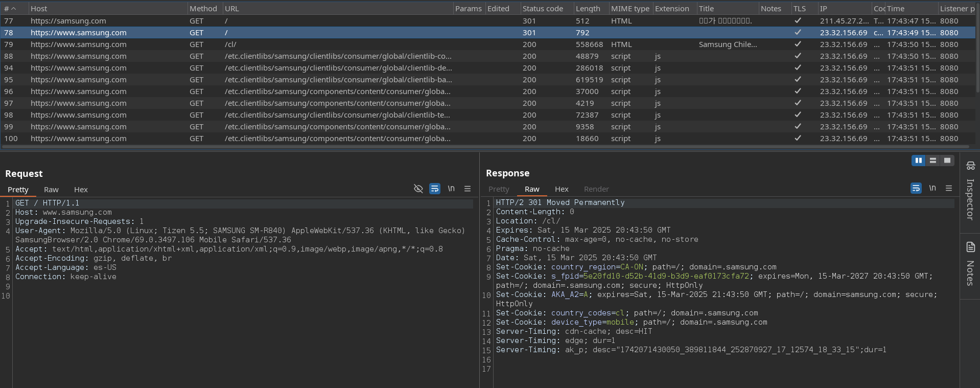Click 'Accept-Language: es-US' request header
This screenshot has height=388, width=980.
[66, 267]
